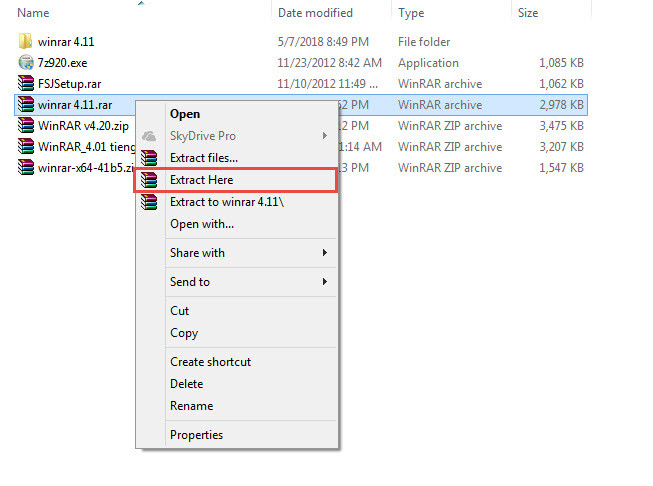This screenshot has height=486, width=653.
Task: Sort by the Type column header
Action: coord(411,13)
